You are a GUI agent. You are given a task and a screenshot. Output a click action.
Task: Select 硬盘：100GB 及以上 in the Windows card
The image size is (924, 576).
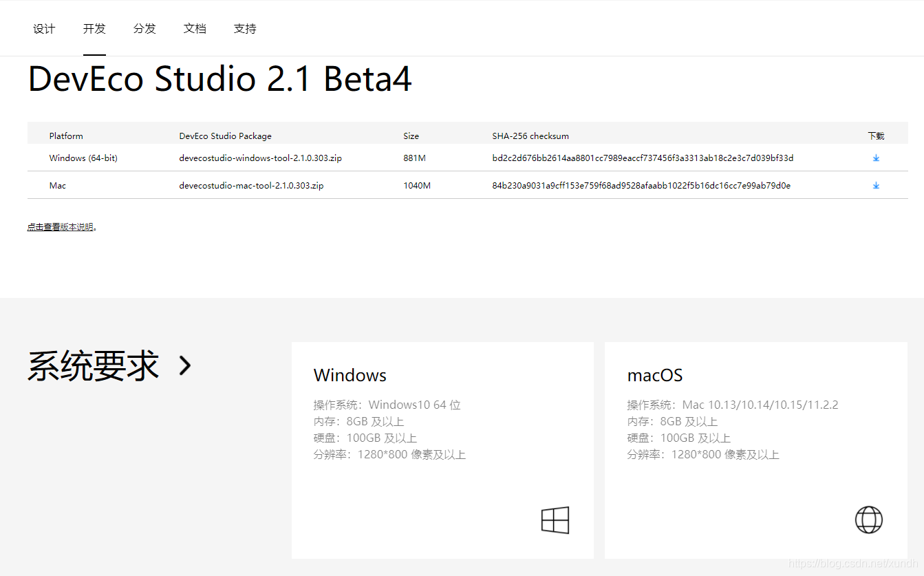[365, 438]
